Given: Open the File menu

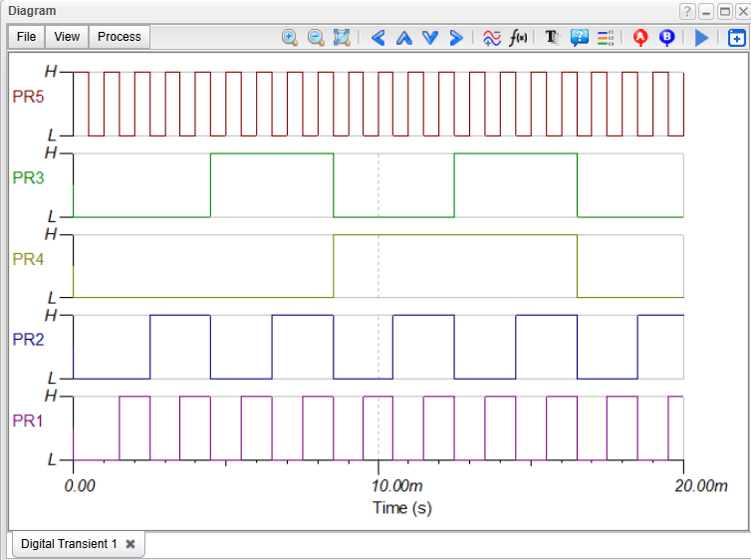Looking at the screenshot, I should tap(26, 37).
